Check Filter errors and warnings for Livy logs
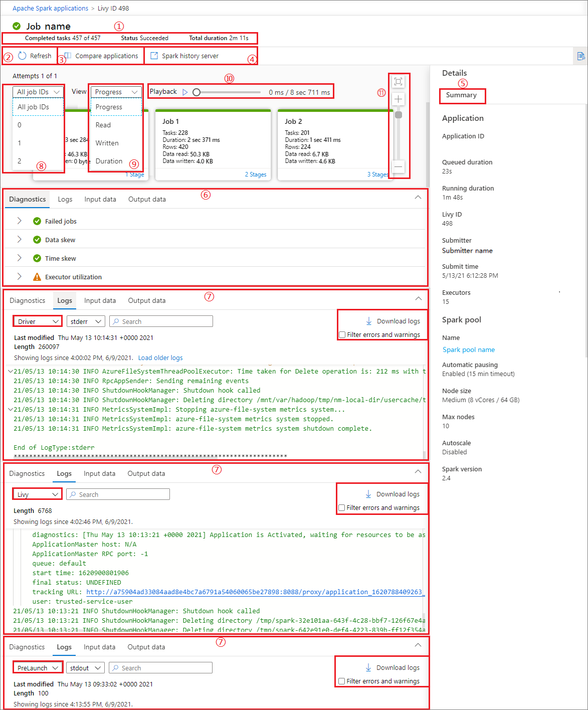This screenshot has width=588, height=710. point(342,507)
